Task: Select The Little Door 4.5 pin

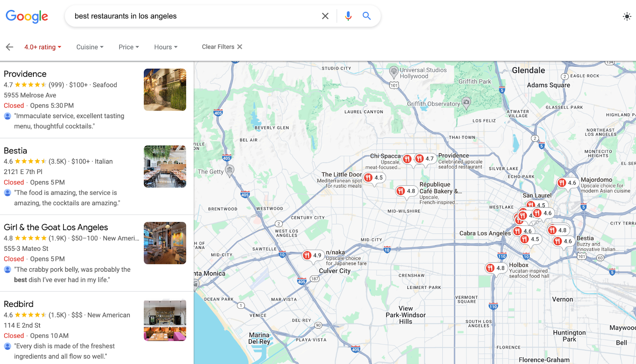Action: coord(374,178)
